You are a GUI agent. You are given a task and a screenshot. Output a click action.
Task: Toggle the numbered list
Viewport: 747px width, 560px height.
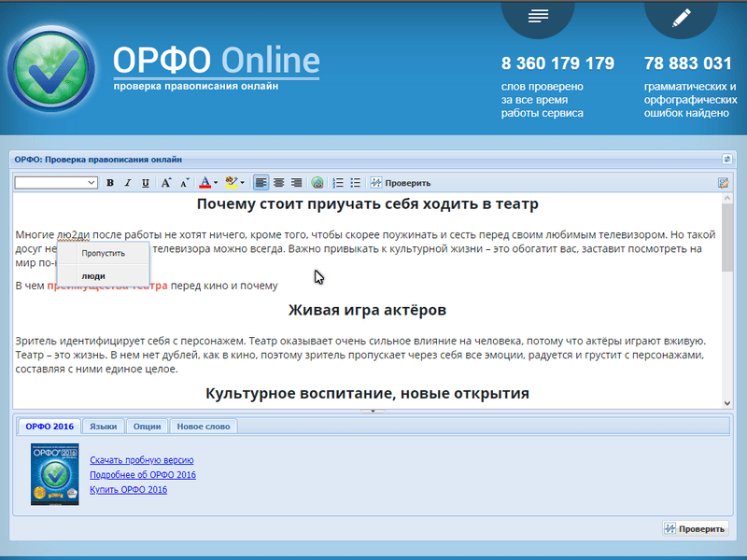pyautogui.click(x=338, y=183)
